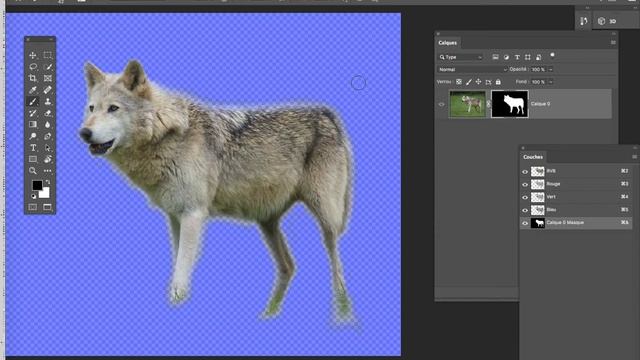
Task: Select the Vert channel row
Action: (x=576, y=197)
